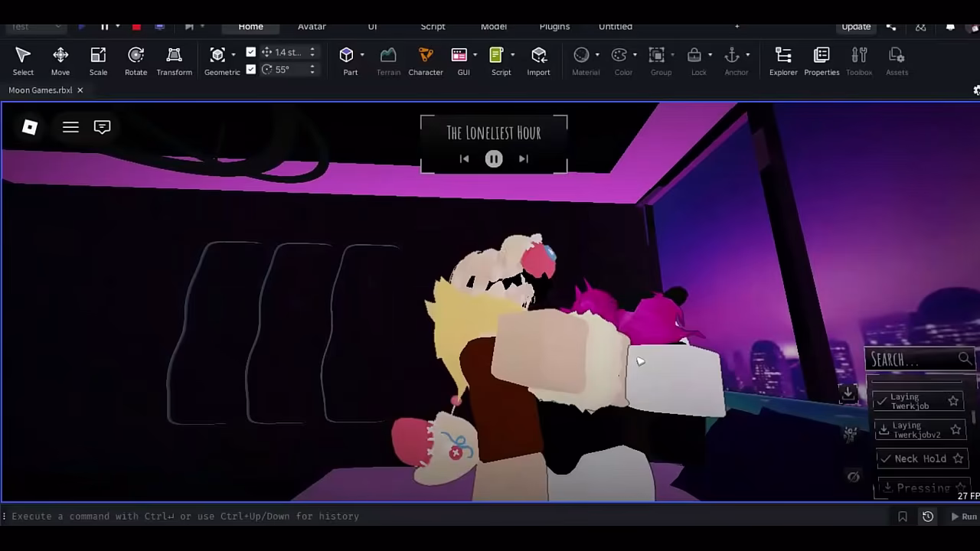Toggle the rotate snap checkbox
Viewport: 980px width, 551px height.
251,69
